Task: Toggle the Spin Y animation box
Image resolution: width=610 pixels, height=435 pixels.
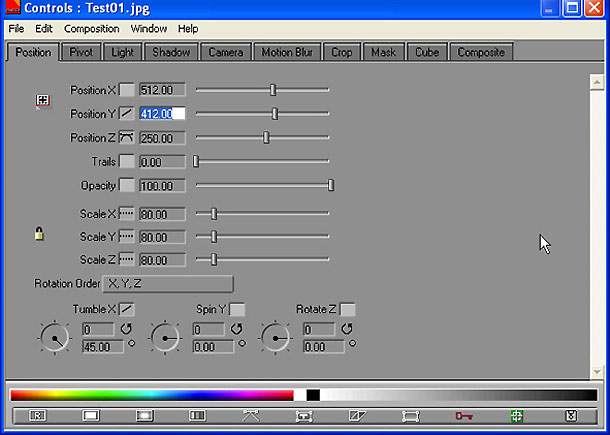Action: (x=237, y=309)
